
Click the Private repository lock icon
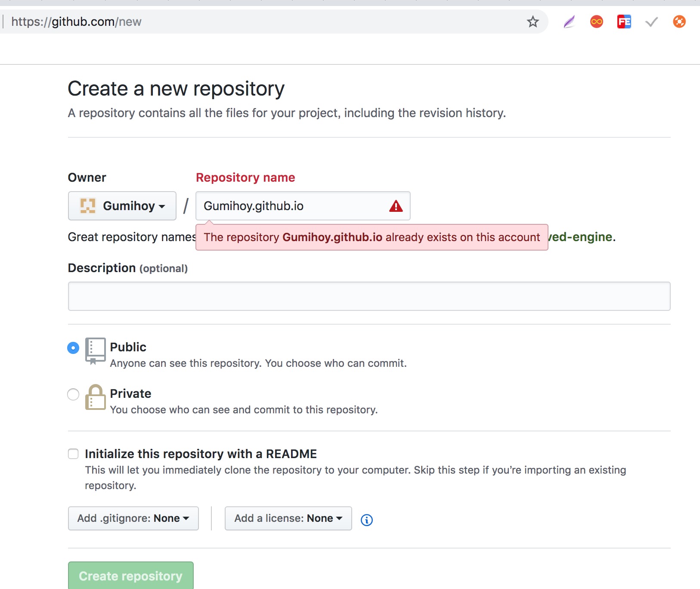click(x=95, y=397)
